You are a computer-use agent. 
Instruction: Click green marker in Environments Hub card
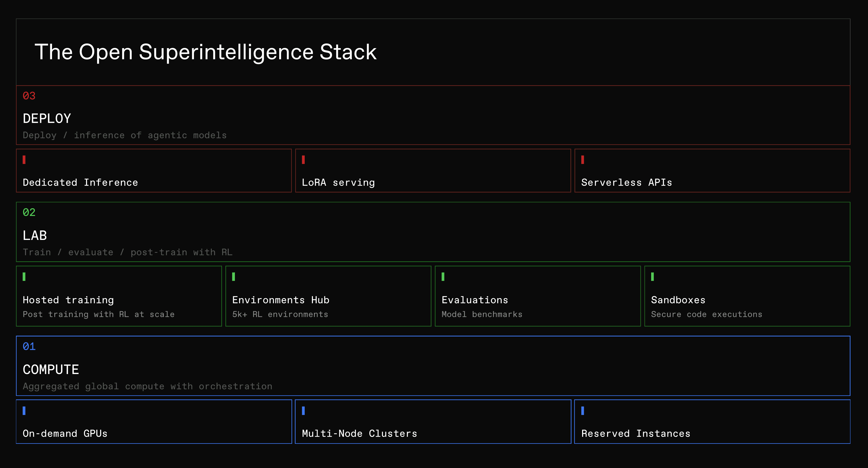coord(234,276)
